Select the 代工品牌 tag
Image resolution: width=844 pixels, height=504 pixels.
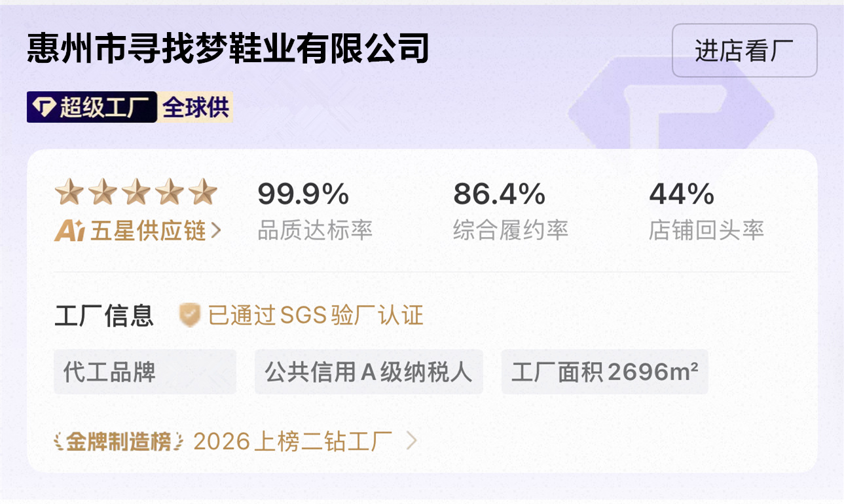point(145,372)
